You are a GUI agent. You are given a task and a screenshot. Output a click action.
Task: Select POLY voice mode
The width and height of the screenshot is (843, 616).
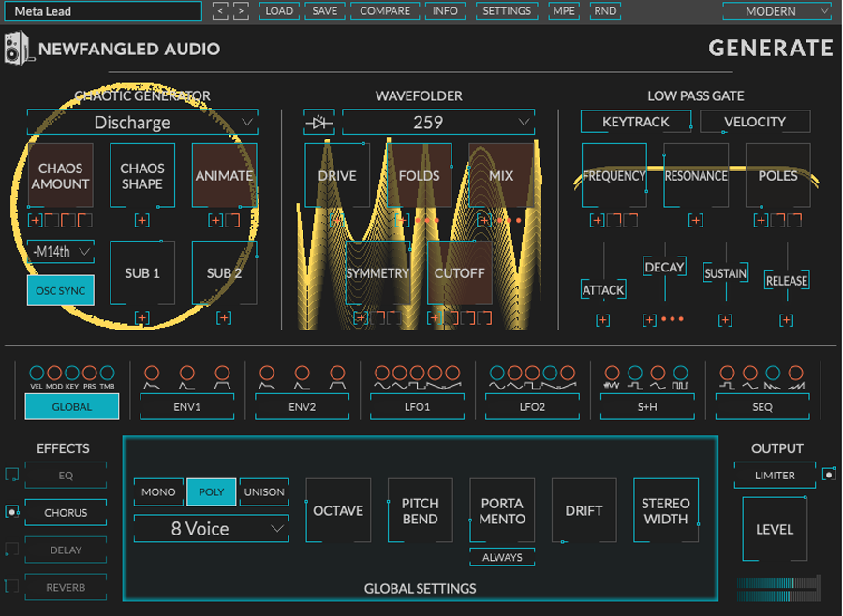click(212, 491)
